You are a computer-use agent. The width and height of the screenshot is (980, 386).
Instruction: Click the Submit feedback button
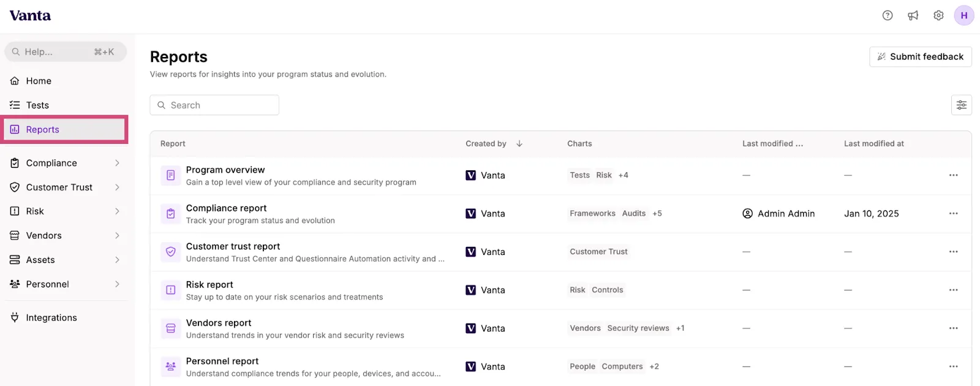tap(921, 56)
